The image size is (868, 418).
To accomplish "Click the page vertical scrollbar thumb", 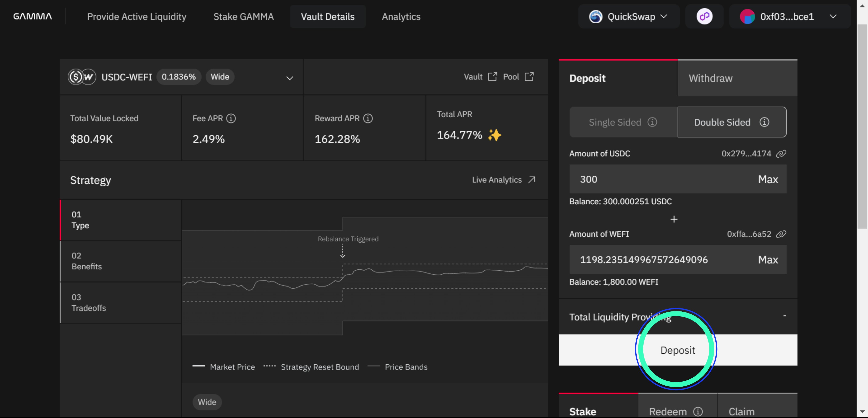I will [x=862, y=126].
